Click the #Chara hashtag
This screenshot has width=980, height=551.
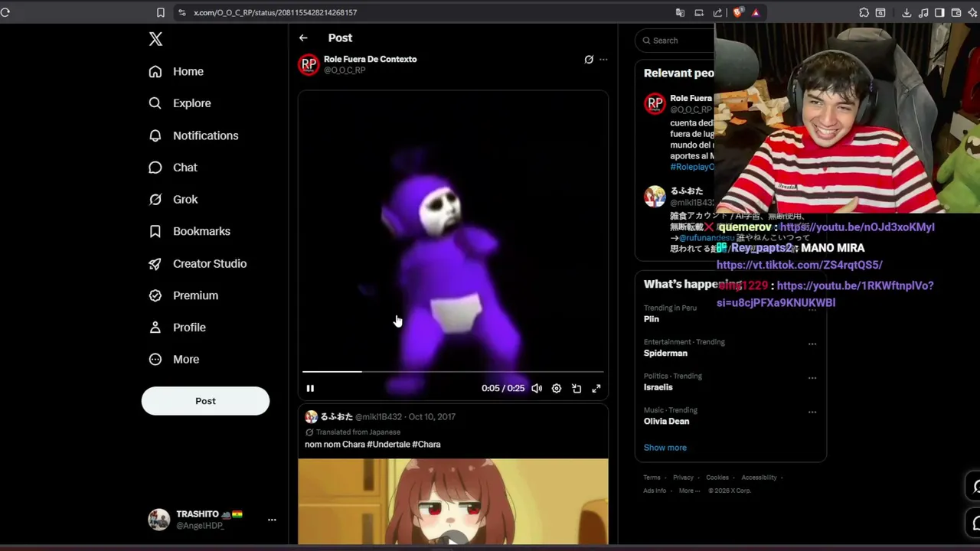[x=426, y=444]
